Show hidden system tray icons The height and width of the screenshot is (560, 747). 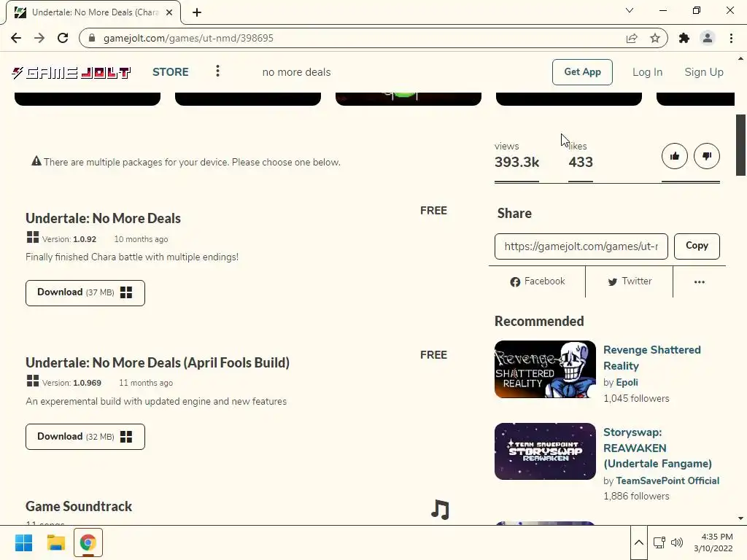tap(639, 542)
